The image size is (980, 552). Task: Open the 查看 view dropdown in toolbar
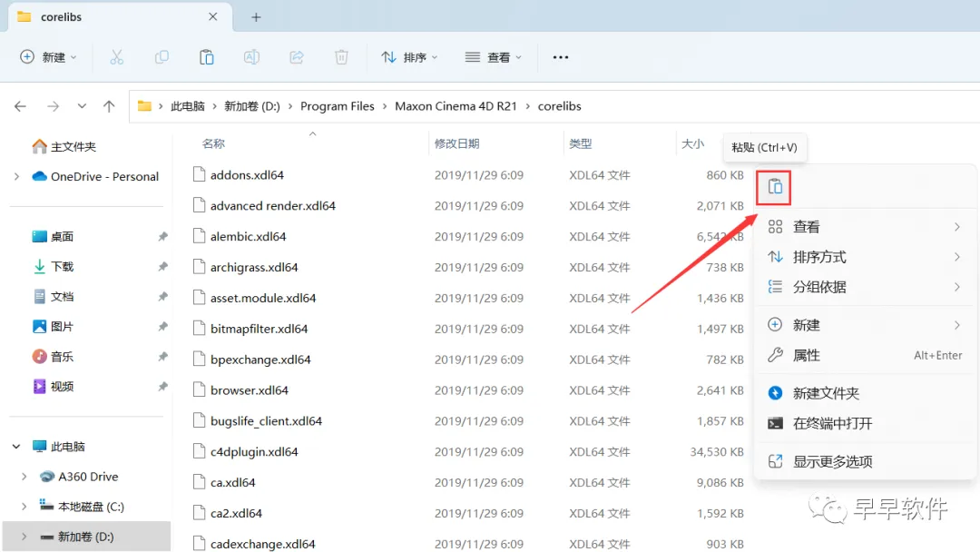tap(494, 57)
